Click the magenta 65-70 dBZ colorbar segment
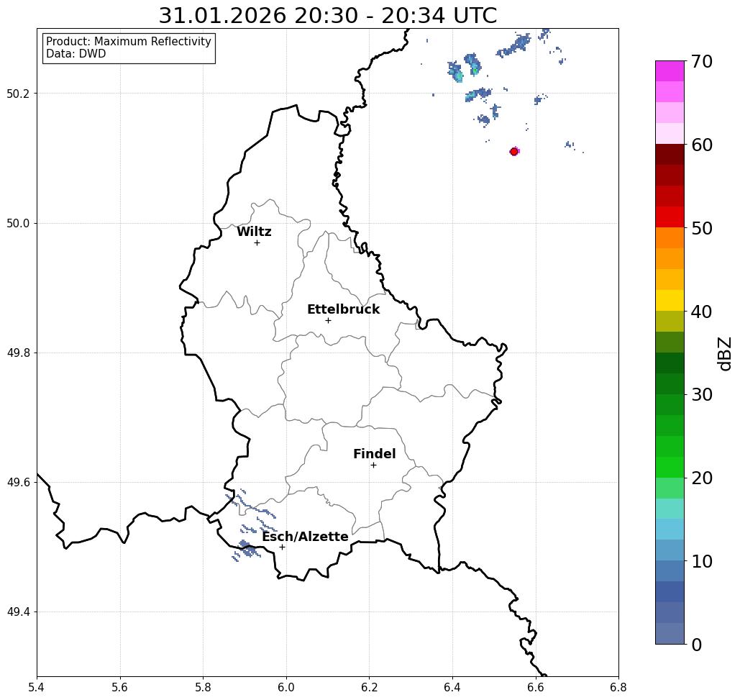The height and width of the screenshot is (700, 740). click(x=670, y=71)
